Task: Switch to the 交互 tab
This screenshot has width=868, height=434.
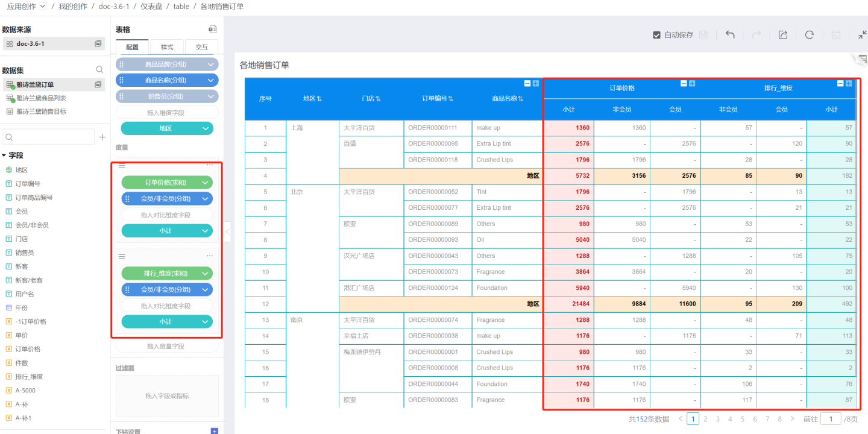Action: [x=201, y=47]
